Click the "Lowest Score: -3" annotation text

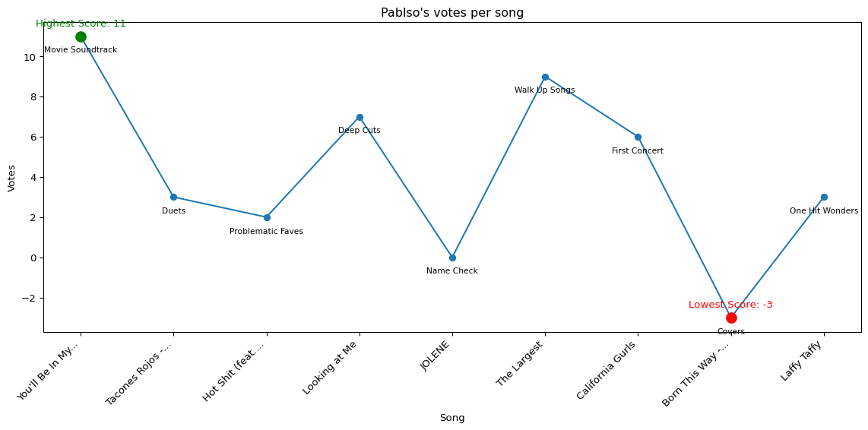point(730,305)
